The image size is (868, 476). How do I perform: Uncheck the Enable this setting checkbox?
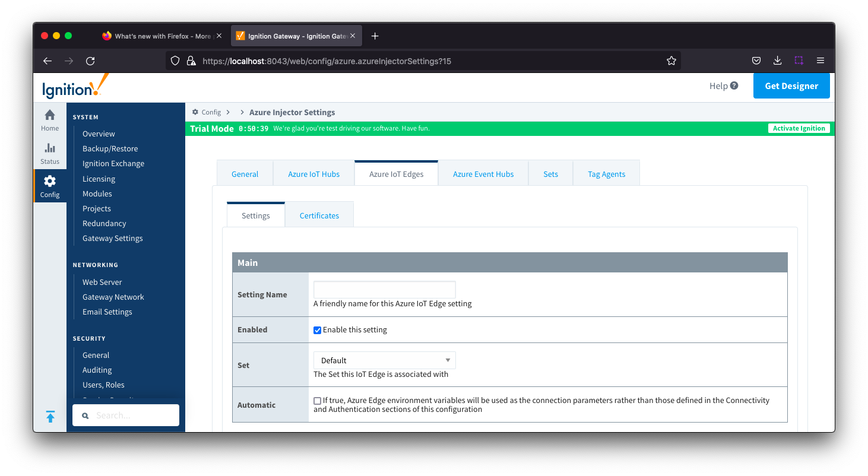[x=318, y=330]
